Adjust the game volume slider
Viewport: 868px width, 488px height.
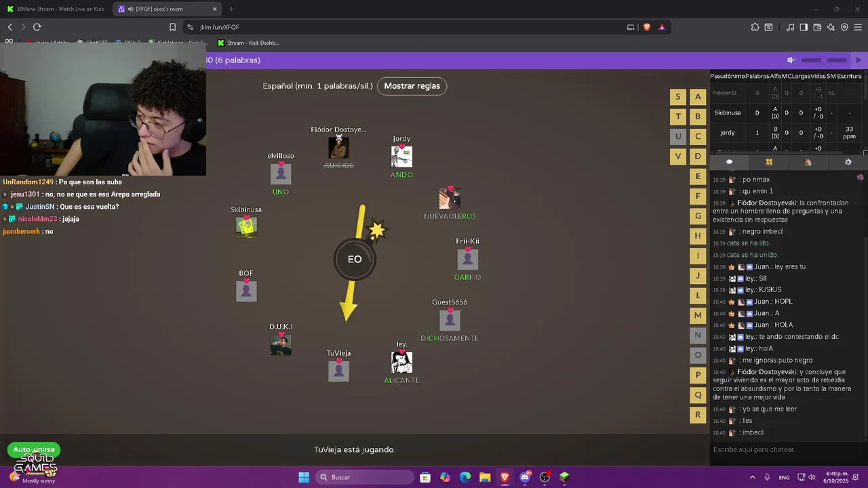(824, 60)
